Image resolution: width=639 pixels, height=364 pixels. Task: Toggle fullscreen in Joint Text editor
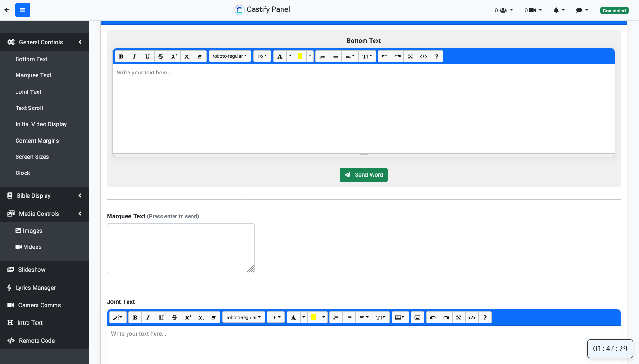[459, 318]
